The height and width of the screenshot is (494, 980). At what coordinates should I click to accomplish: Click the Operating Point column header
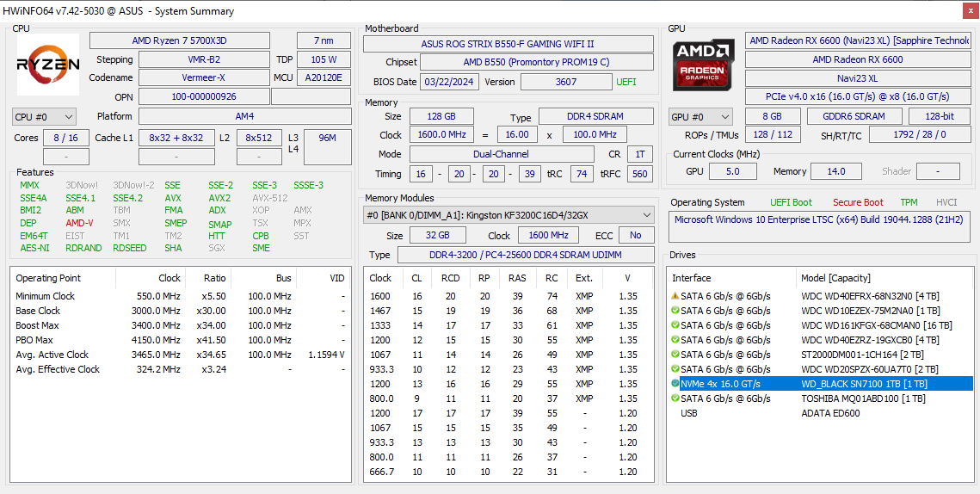point(64,278)
